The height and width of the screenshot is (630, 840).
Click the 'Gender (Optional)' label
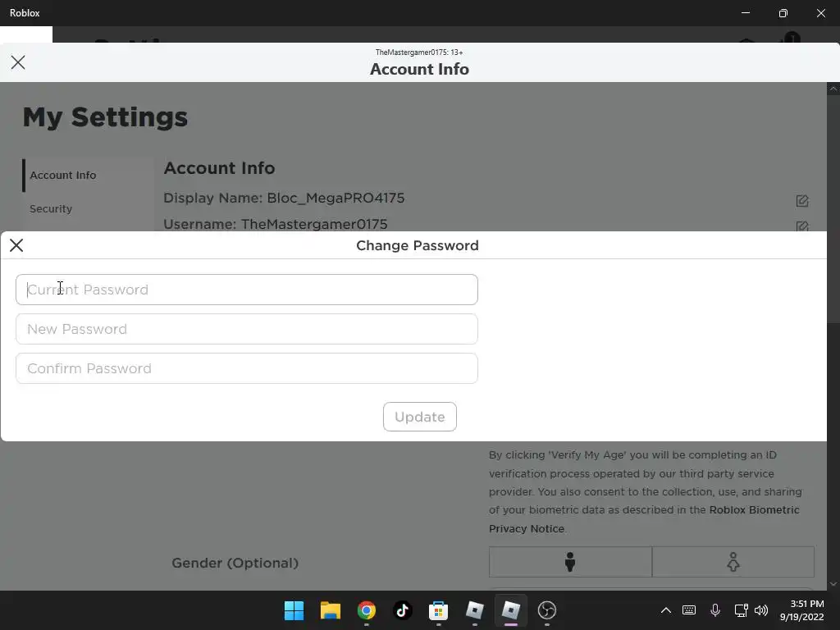pos(235,563)
